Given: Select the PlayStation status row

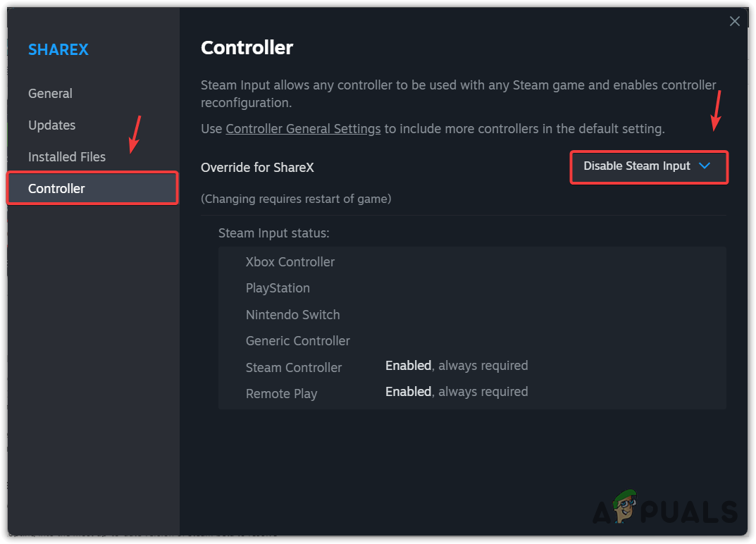Looking at the screenshot, I should pyautogui.click(x=278, y=288).
